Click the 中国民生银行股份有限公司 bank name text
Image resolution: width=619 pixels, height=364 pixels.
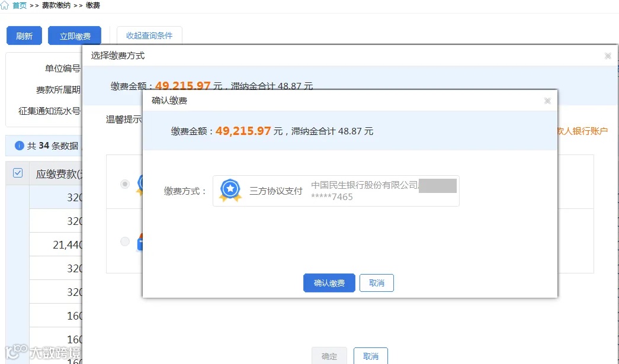[364, 185]
